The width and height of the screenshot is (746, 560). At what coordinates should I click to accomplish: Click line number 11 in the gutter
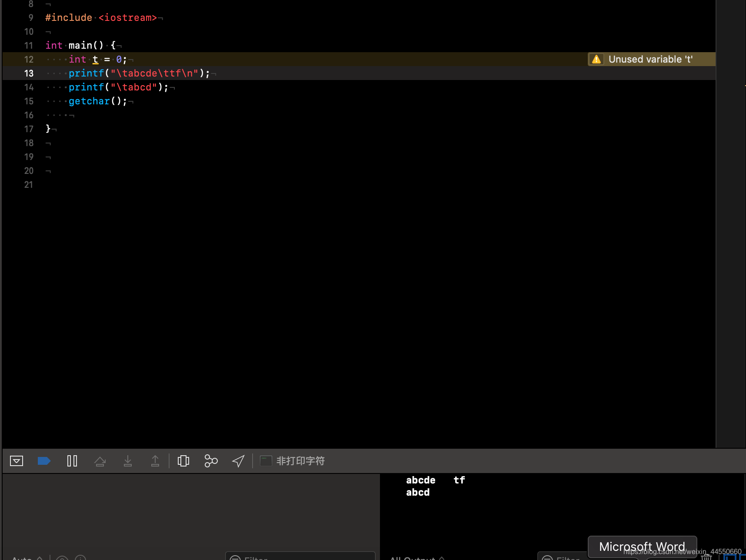tap(29, 46)
